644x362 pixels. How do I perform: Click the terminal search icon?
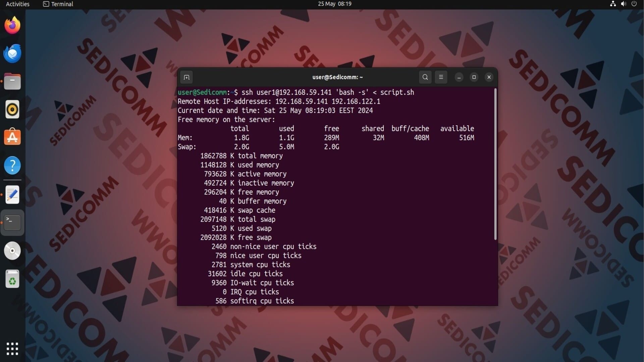pyautogui.click(x=425, y=77)
